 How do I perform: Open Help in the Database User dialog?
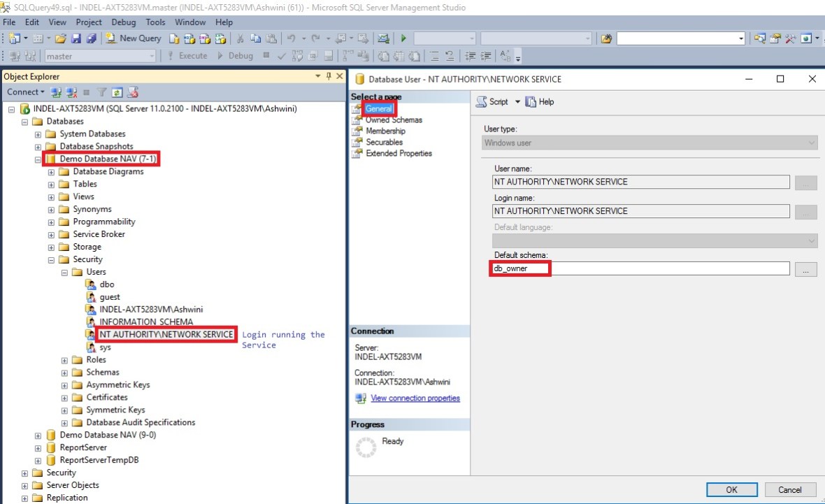coord(540,102)
